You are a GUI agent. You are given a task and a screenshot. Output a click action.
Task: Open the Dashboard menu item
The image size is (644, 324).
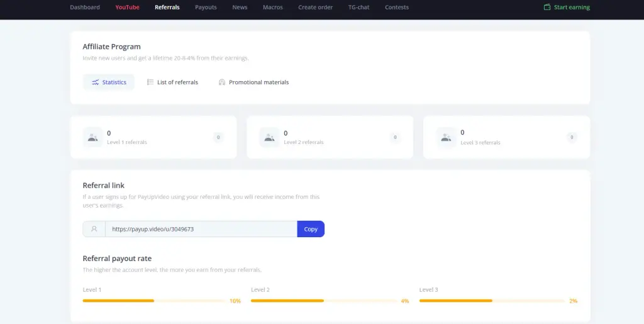(x=85, y=7)
